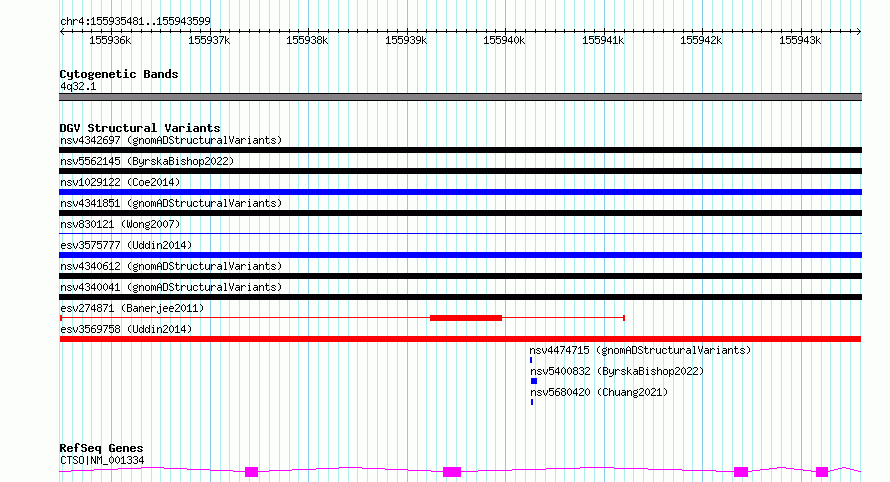Screen dimensions: 890x482
Task: Open the nsv4474715 variant label
Action: (640, 350)
